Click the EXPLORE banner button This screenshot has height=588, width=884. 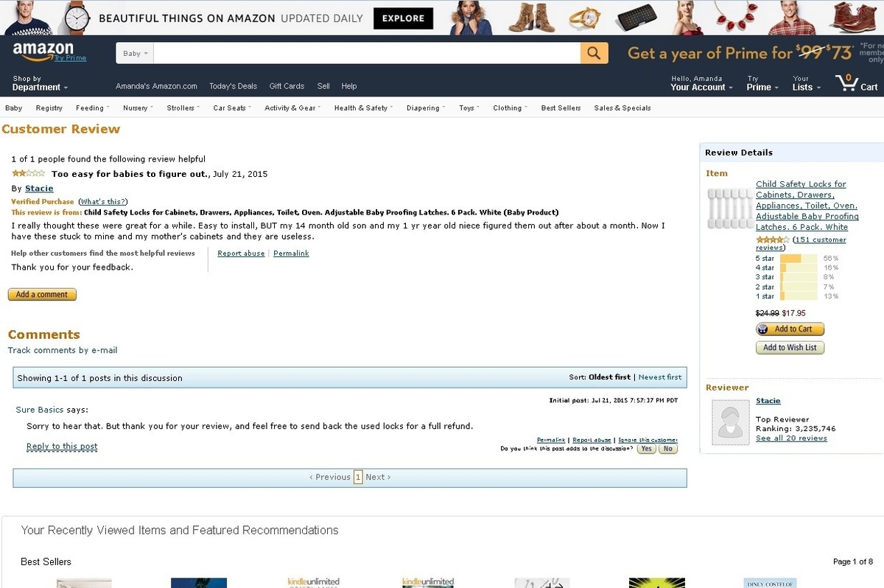403,18
